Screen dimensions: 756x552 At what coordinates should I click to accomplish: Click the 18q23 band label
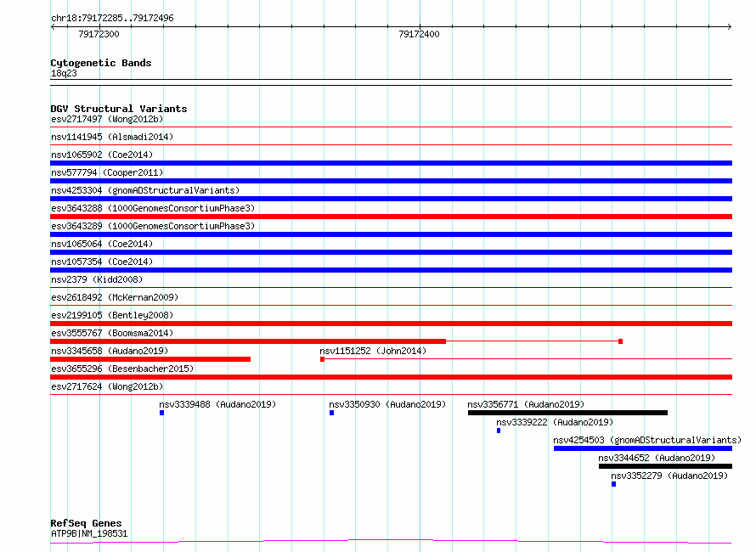click(x=64, y=73)
